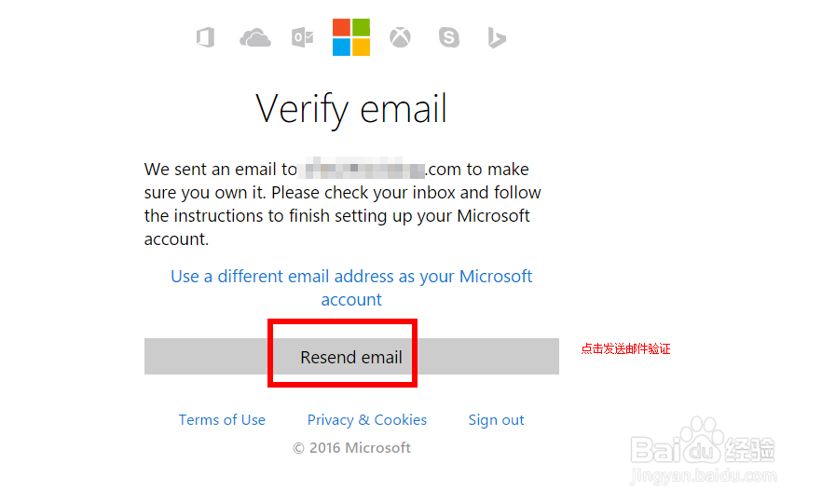Click the Office icon in header
Viewport: 822px width, 504px height.
[205, 37]
